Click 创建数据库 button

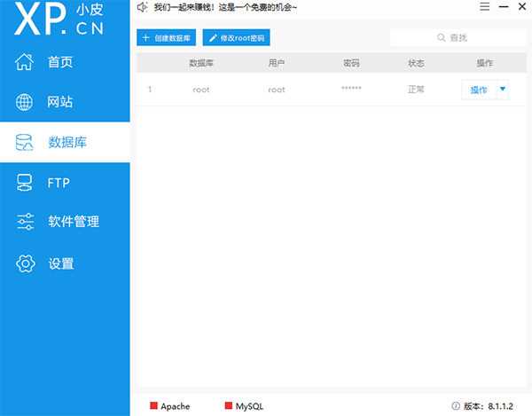click(x=167, y=37)
